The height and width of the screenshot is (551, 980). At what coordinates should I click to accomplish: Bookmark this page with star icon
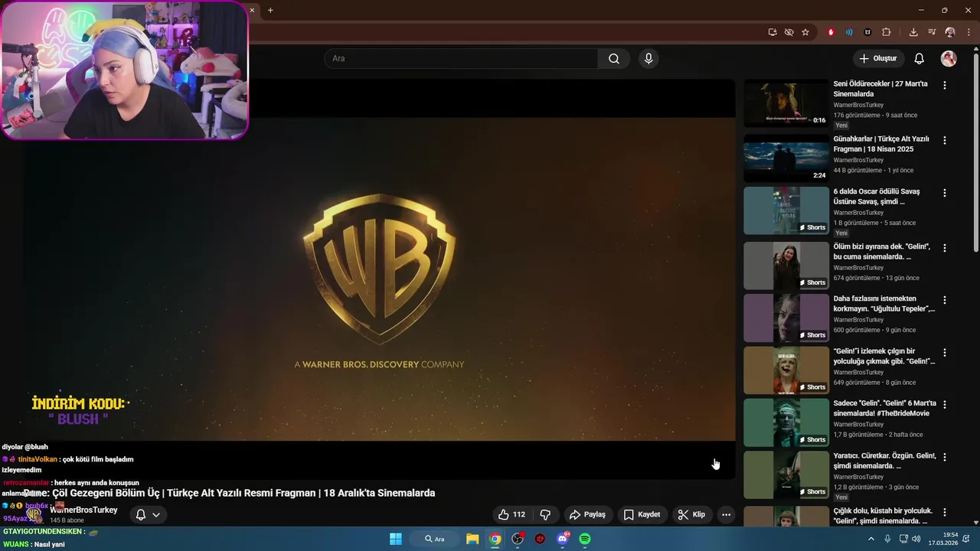coord(805,32)
